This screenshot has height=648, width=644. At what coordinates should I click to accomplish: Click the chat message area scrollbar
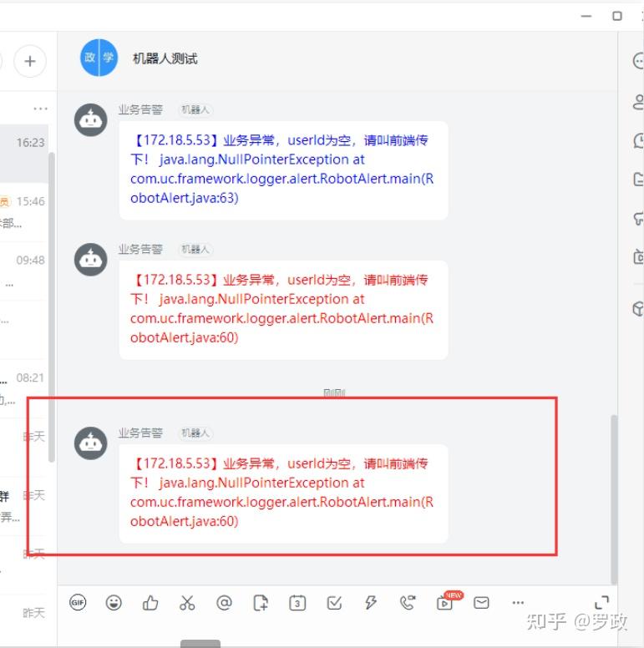point(614,499)
